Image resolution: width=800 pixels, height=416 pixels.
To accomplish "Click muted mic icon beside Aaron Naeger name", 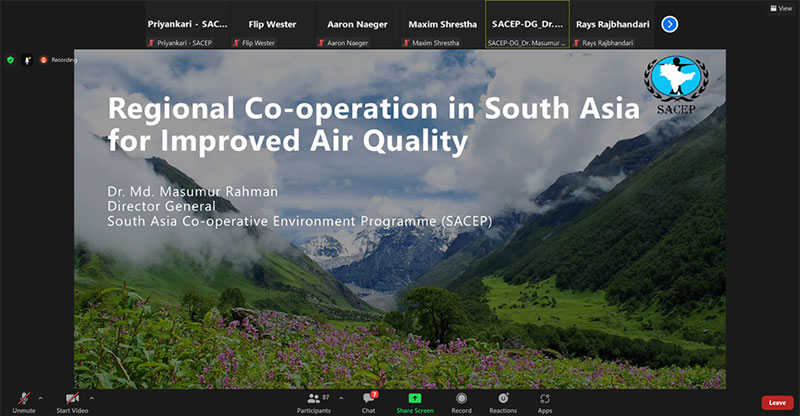I will (321, 43).
